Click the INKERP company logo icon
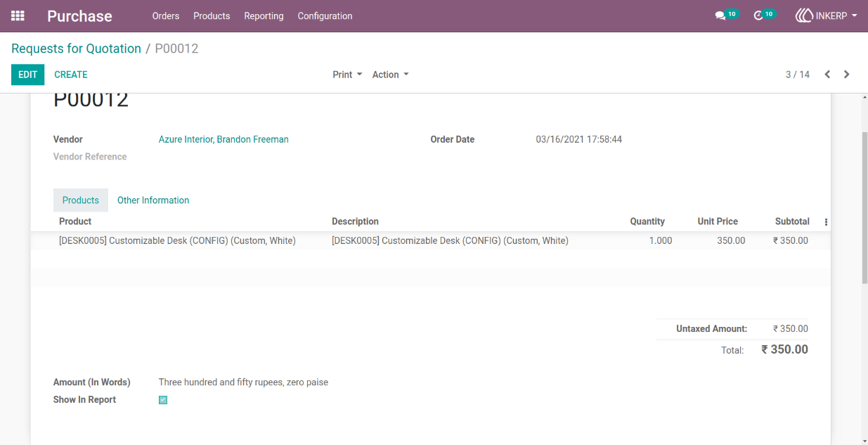 [x=804, y=15]
